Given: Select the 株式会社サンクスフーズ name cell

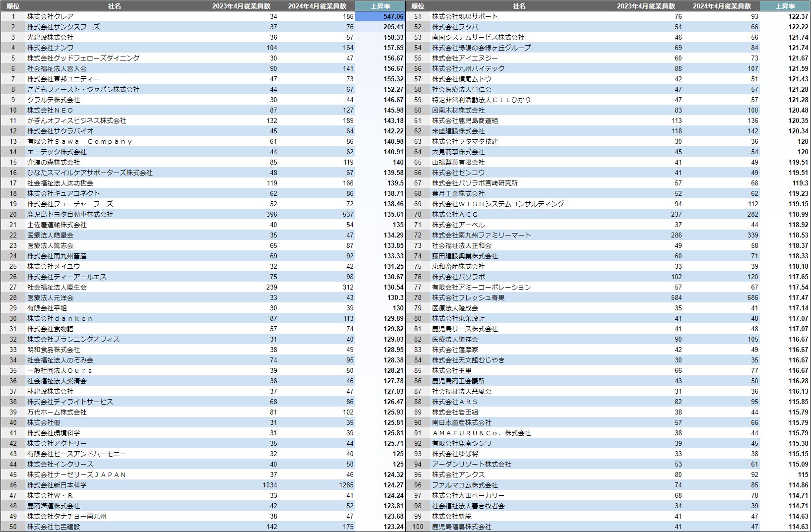Looking at the screenshot, I should (x=63, y=27).
